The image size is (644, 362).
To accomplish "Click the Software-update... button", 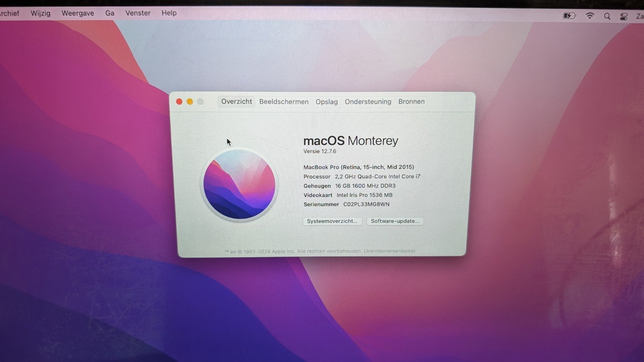I will 395,221.
